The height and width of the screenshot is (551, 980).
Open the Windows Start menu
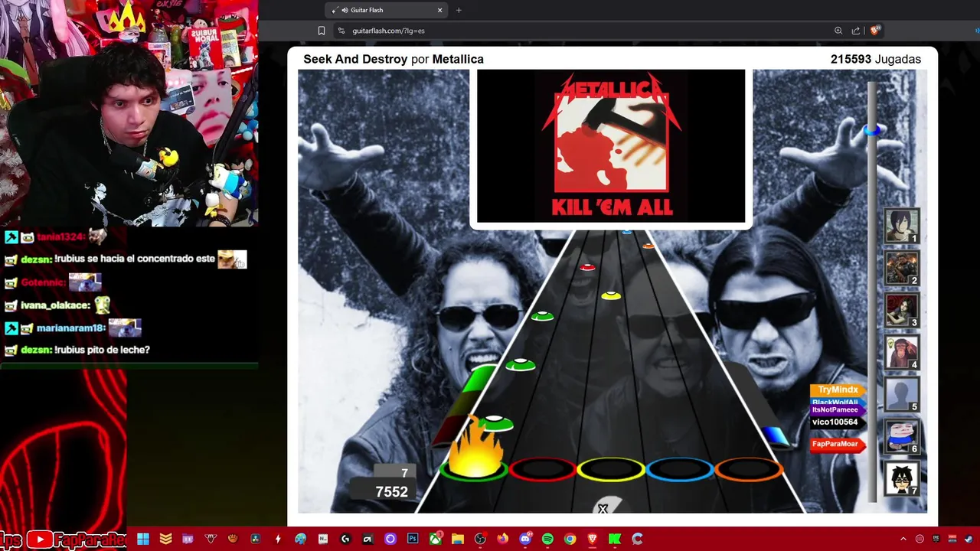pyautogui.click(x=143, y=539)
